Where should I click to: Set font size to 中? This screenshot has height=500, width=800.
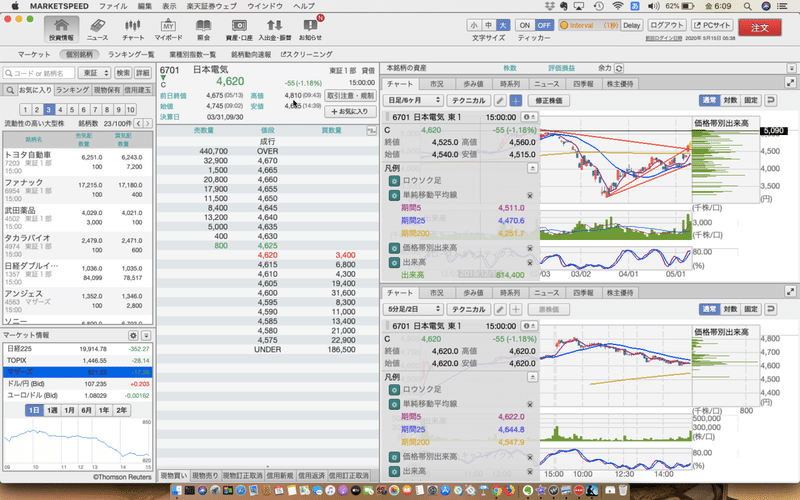[x=488, y=26]
